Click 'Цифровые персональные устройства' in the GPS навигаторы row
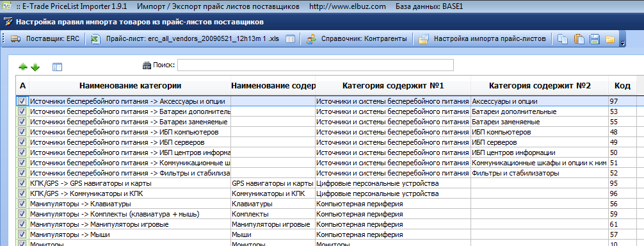The height and width of the screenshot is (246, 644). (393, 183)
